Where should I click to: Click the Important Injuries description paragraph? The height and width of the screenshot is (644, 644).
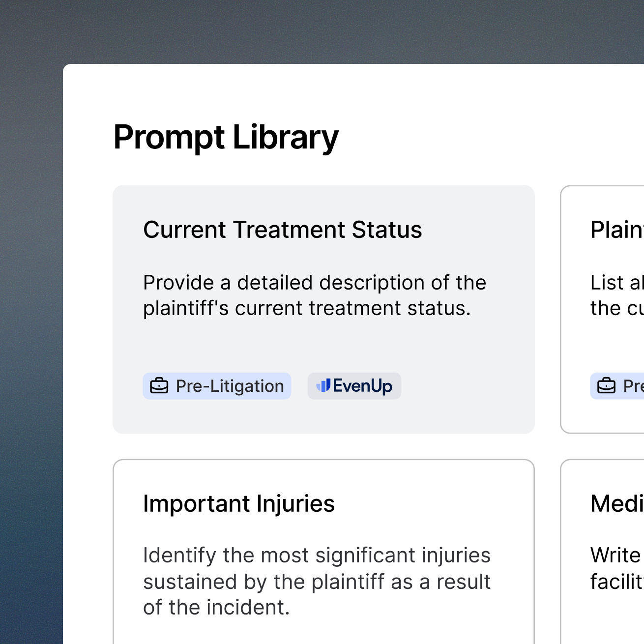point(317,581)
